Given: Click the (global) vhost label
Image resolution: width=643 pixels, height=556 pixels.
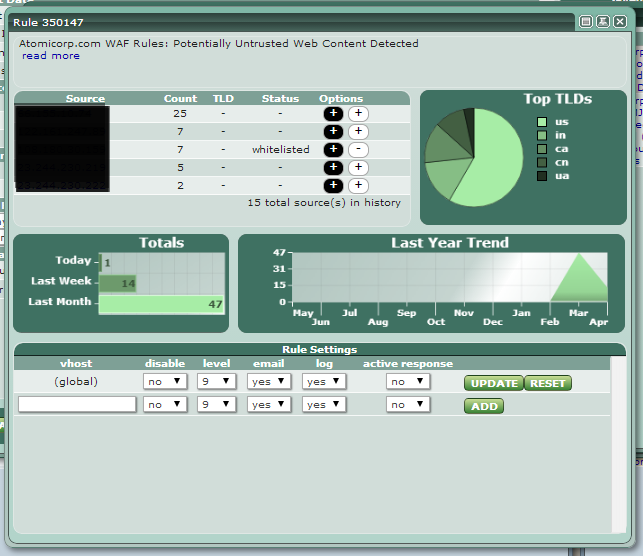Looking at the screenshot, I should [76, 381].
